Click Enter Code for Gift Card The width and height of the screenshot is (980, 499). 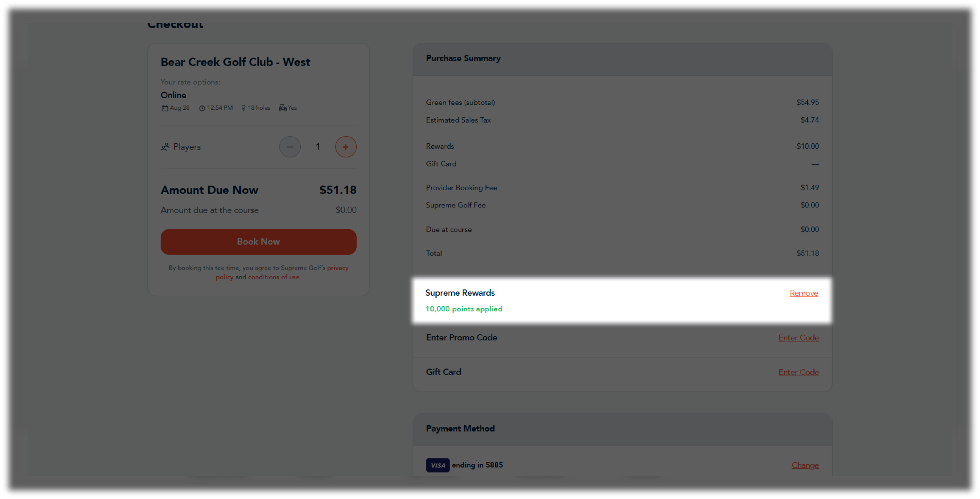(798, 372)
